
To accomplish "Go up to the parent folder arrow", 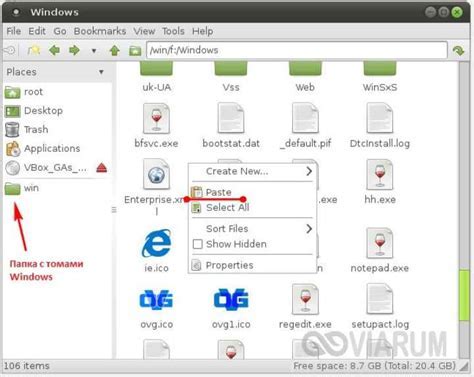I will [115, 50].
